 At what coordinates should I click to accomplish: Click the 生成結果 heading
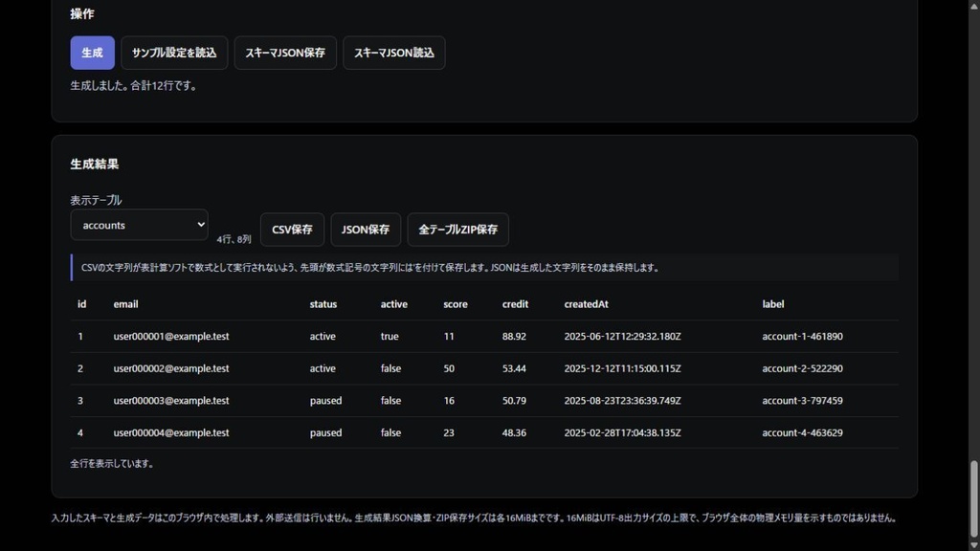[95, 165]
